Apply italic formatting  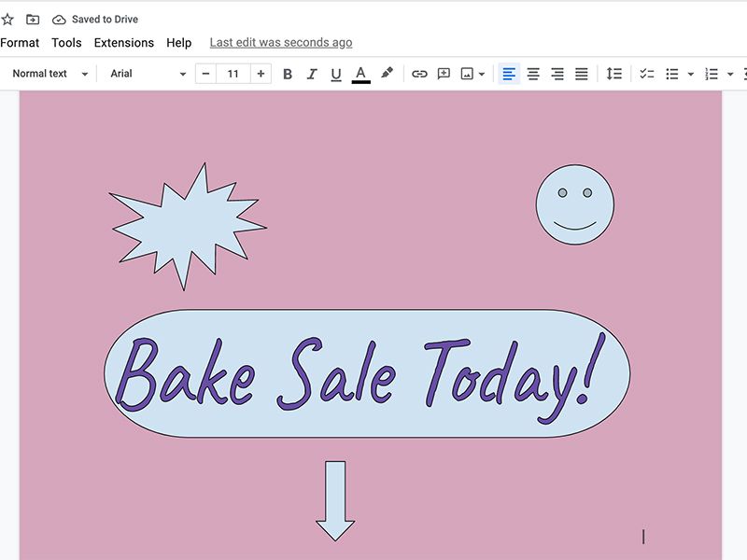coord(311,73)
